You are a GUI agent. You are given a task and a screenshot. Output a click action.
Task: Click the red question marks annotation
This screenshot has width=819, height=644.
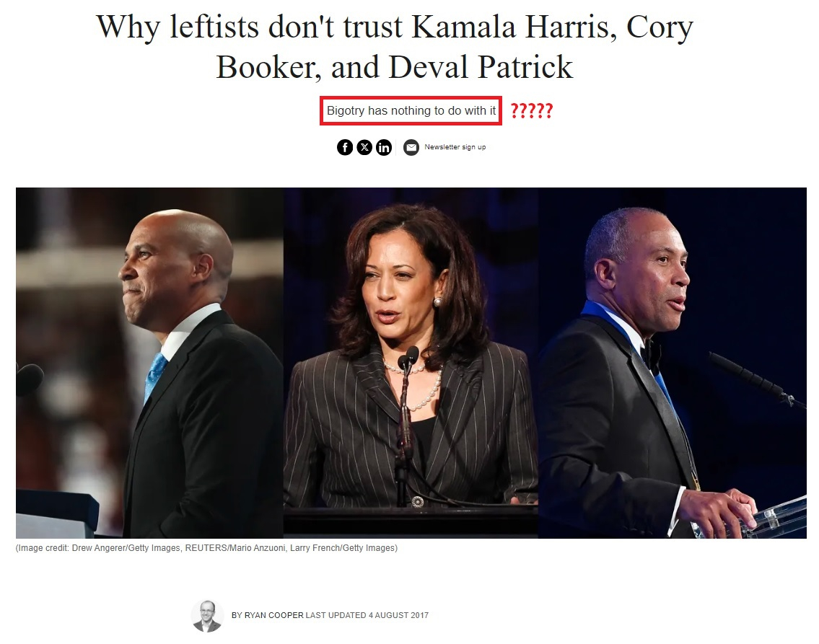coord(532,110)
